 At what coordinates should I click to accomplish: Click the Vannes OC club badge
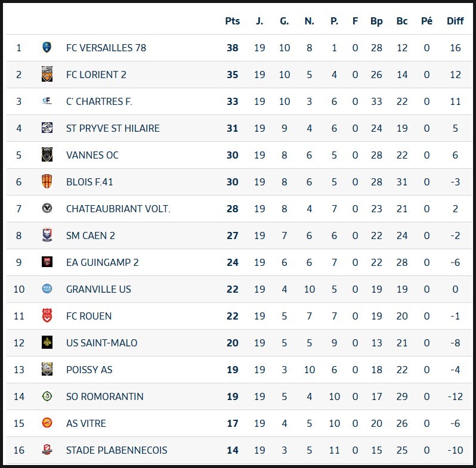click(47, 155)
